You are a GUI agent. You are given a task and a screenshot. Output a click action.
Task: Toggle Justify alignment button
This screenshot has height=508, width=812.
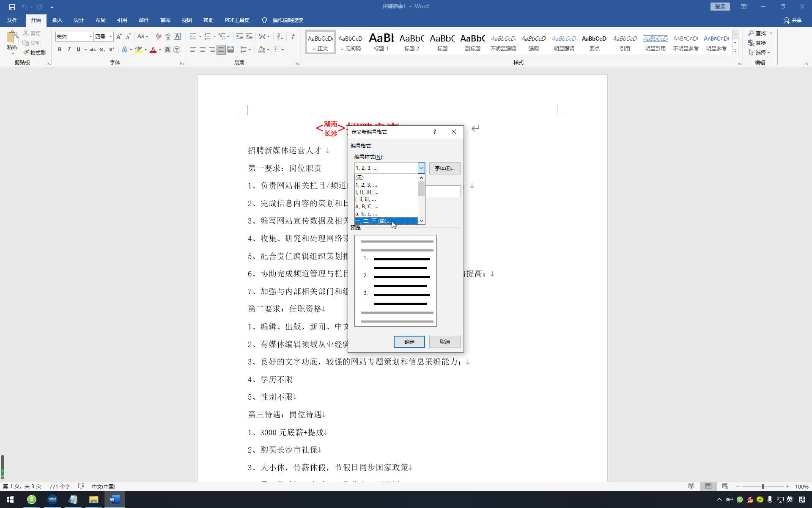221,50
